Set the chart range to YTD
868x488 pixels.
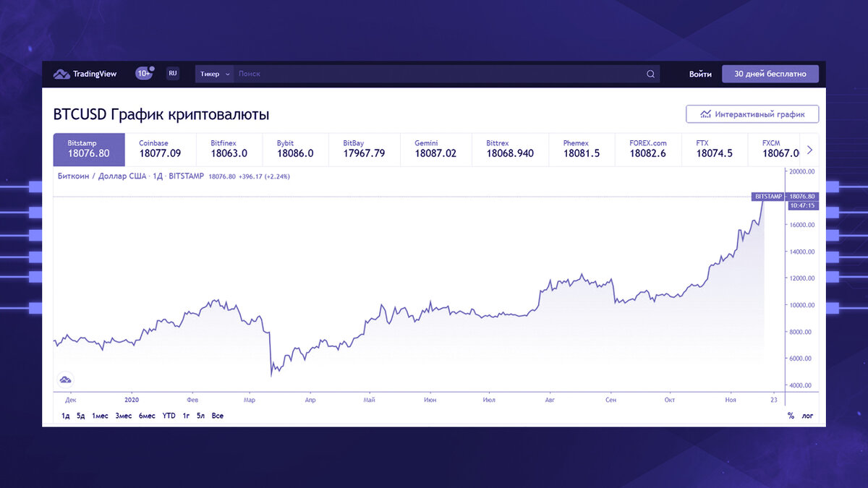[x=169, y=416]
